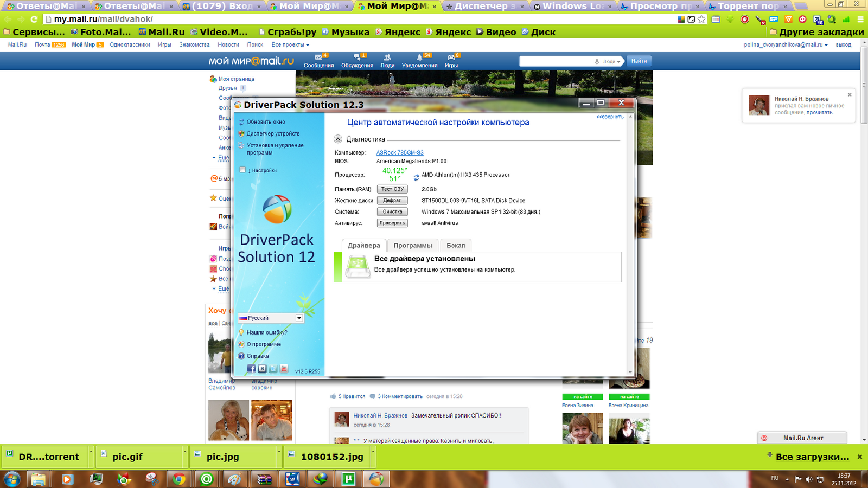This screenshot has width=868, height=488.
Task: Open О программе link
Action: (264, 344)
